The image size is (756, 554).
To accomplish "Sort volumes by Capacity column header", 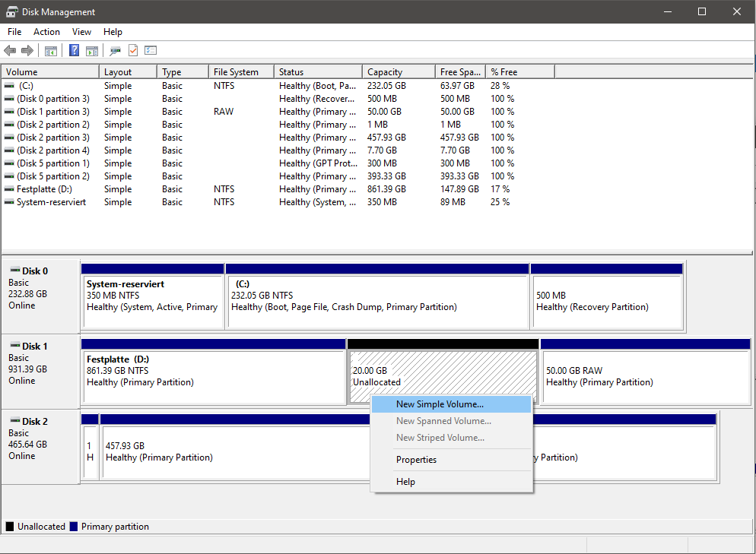I will point(385,72).
